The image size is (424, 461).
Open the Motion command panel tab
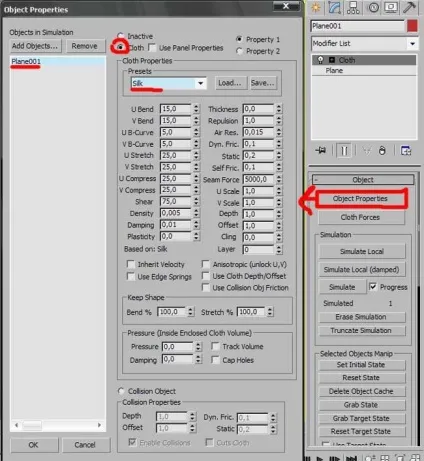pyautogui.click(x=373, y=7)
